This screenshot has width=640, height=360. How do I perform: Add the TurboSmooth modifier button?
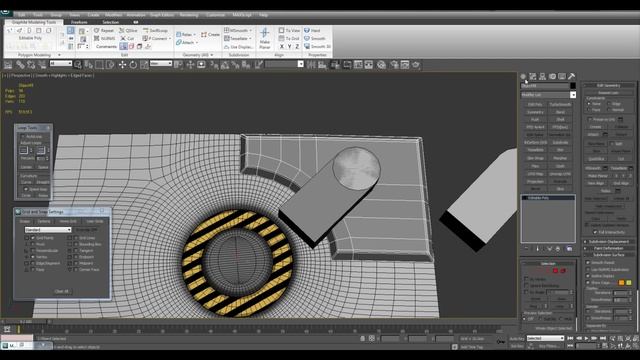(x=560, y=104)
